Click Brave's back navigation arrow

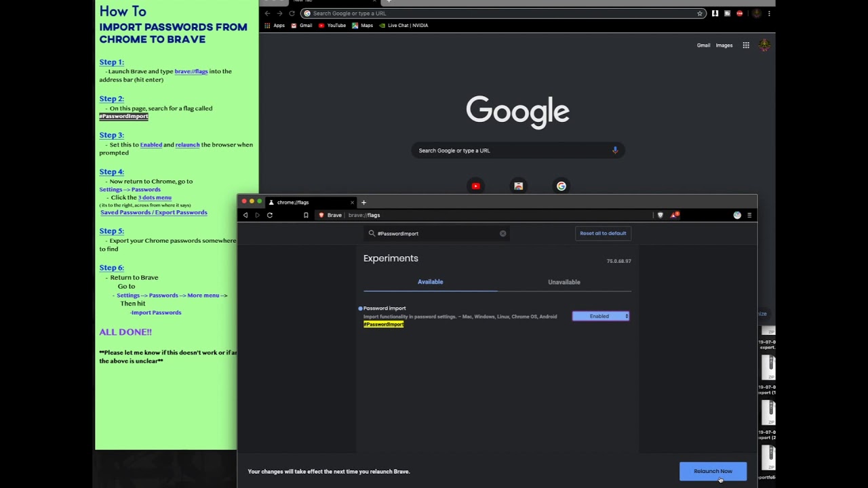pos(245,215)
